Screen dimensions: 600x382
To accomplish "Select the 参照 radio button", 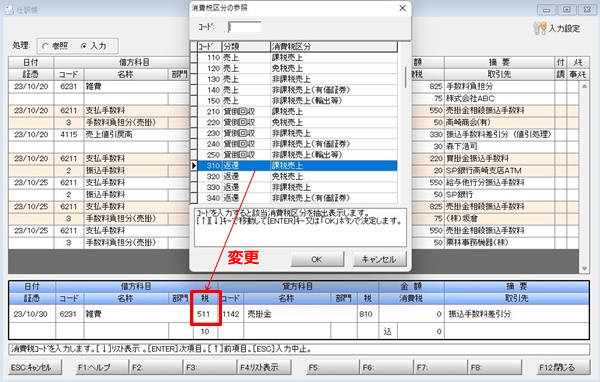I will pos(45,46).
